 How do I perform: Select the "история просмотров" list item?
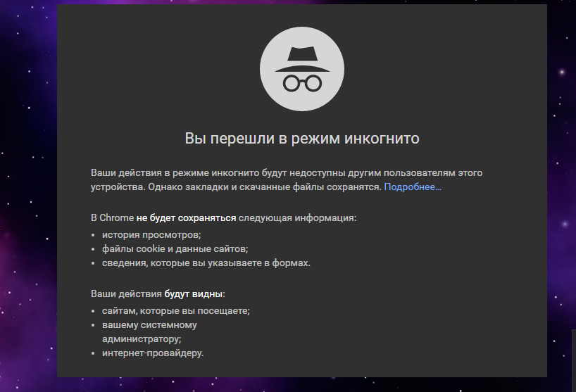tap(151, 234)
